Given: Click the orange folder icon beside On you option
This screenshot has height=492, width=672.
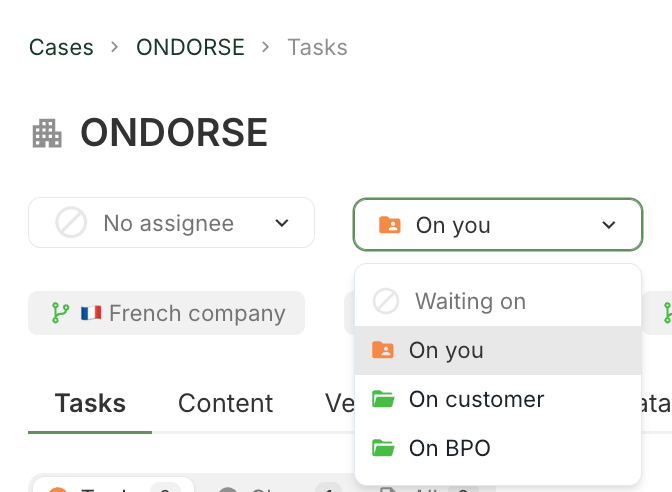Looking at the screenshot, I should tap(383, 350).
